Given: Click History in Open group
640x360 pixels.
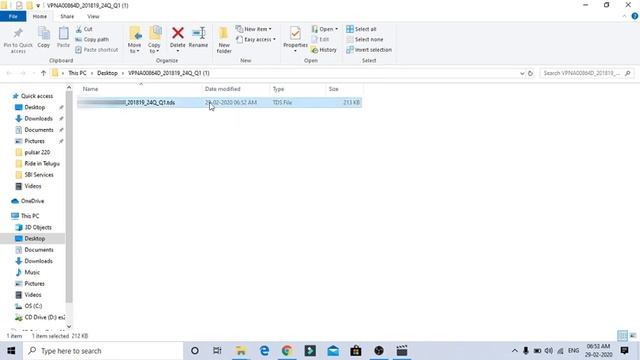Looking at the screenshot, I should tap(324, 50).
